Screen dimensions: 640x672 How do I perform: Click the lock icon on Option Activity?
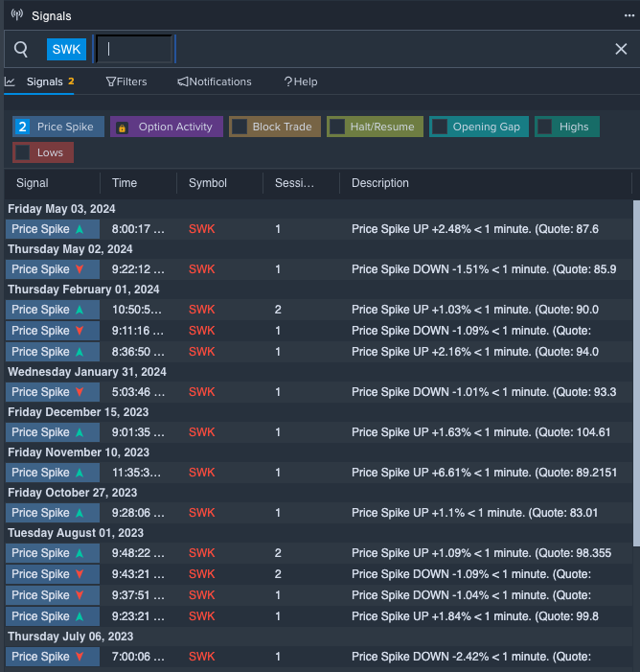point(122,127)
